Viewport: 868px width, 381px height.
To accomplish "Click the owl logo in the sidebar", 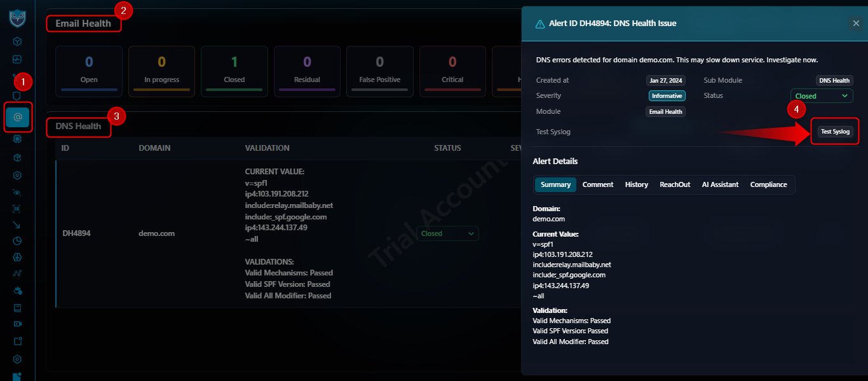I will [x=17, y=18].
